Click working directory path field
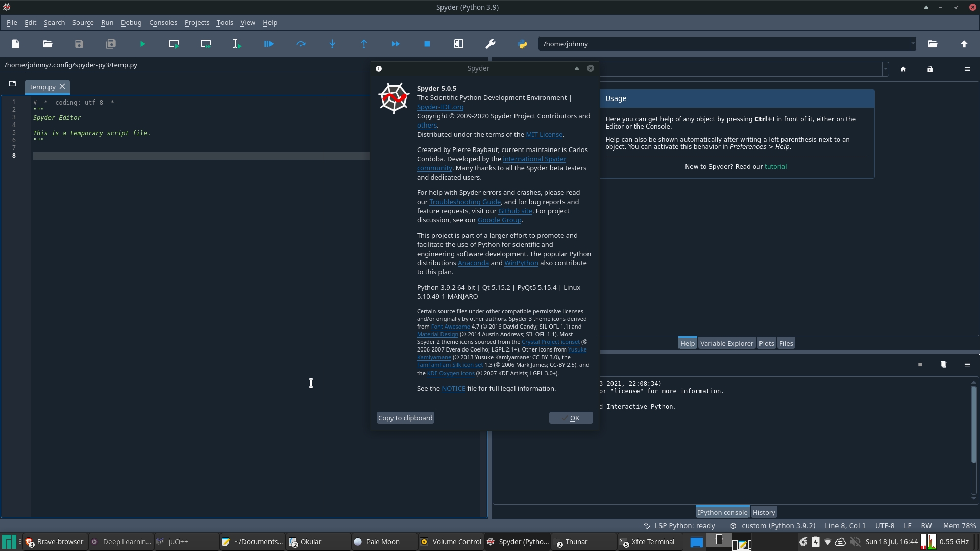980x551 pixels. [x=724, y=44]
